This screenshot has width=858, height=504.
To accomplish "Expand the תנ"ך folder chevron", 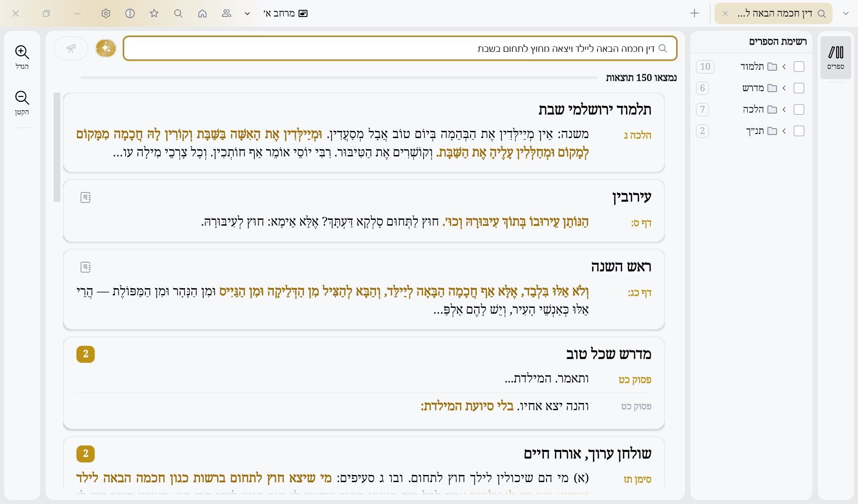I will click(784, 131).
